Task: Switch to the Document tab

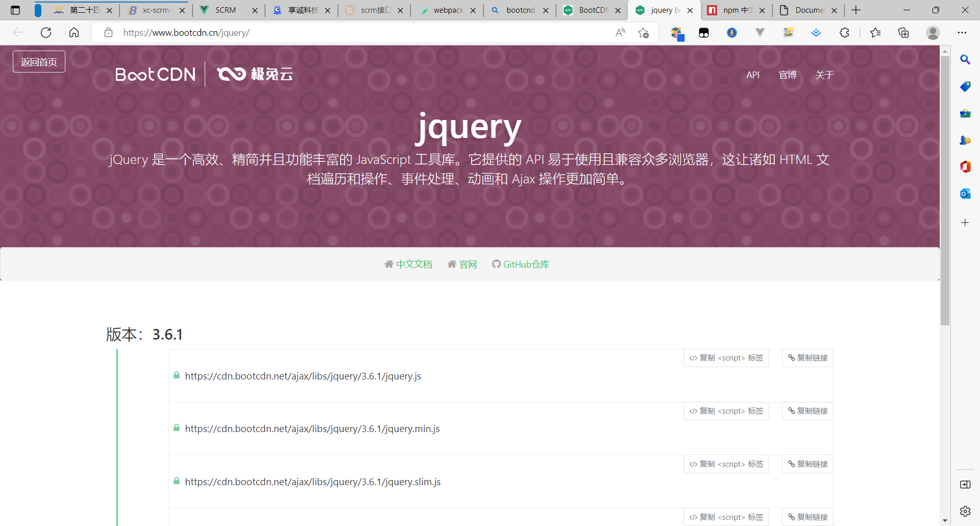Action: [808, 10]
